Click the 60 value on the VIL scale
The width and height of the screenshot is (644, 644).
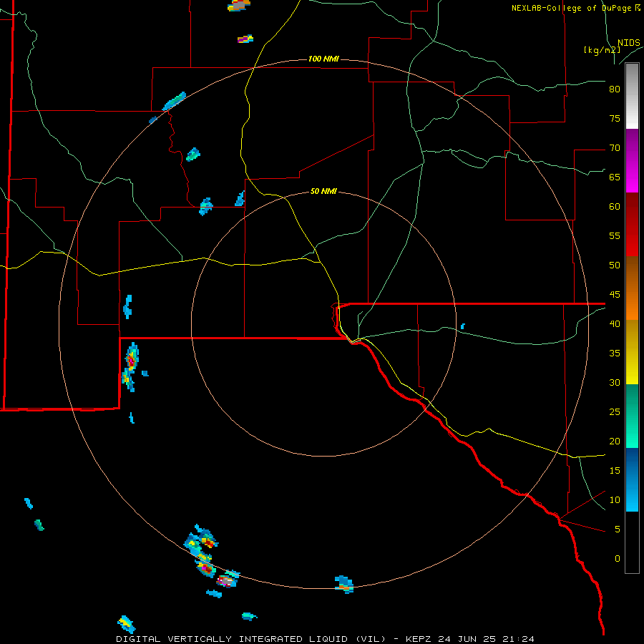[x=615, y=207]
